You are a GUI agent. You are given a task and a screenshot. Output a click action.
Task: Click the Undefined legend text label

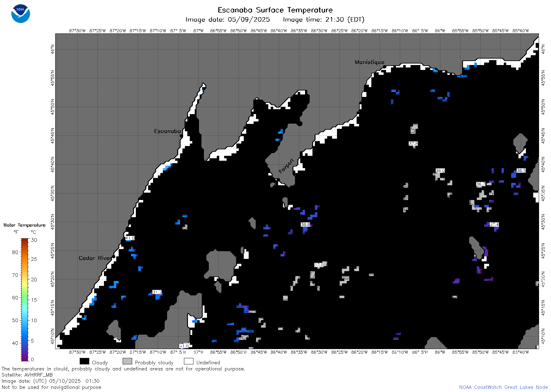point(208,363)
